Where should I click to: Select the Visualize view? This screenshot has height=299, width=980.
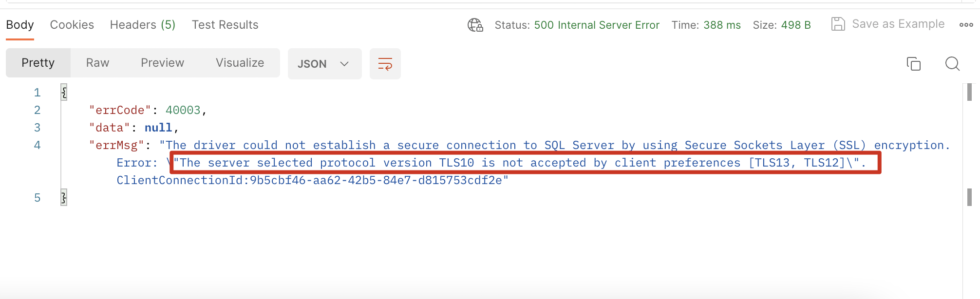(x=240, y=63)
